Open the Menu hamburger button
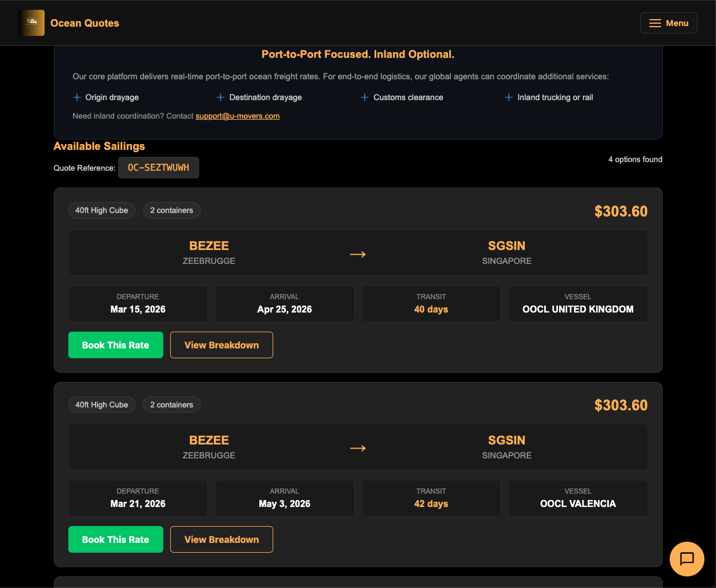This screenshot has height=588, width=716. click(669, 23)
